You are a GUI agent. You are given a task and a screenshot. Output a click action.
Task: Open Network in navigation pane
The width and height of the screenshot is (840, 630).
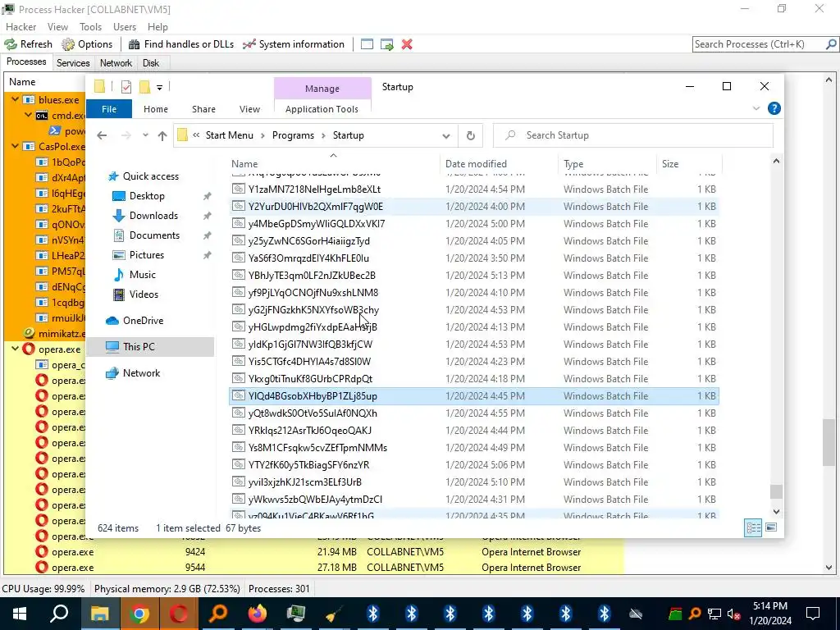(141, 373)
